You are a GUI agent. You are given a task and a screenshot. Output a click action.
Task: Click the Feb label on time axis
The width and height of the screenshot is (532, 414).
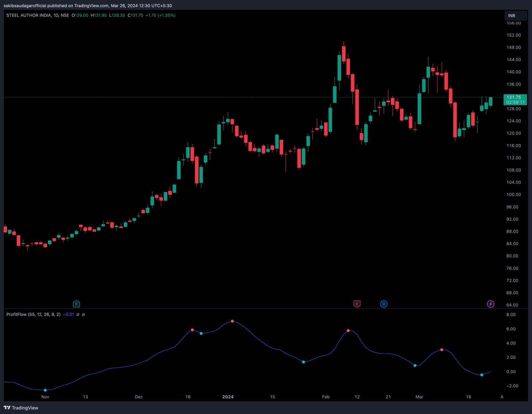(x=326, y=397)
